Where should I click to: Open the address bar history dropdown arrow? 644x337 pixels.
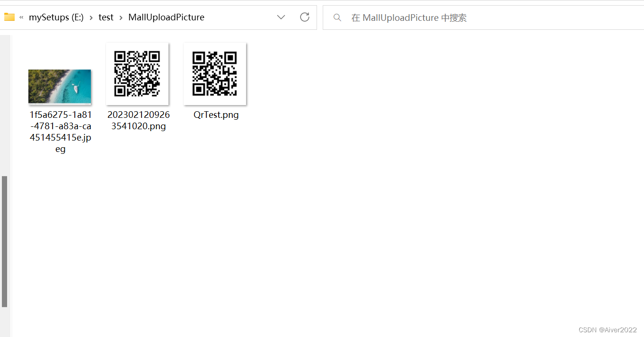coord(281,17)
